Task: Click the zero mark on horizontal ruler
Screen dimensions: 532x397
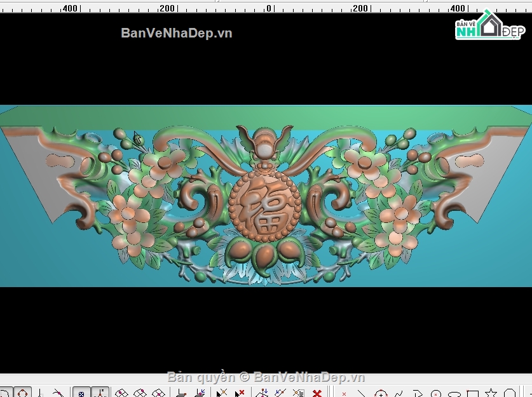Action: pyautogui.click(x=268, y=8)
